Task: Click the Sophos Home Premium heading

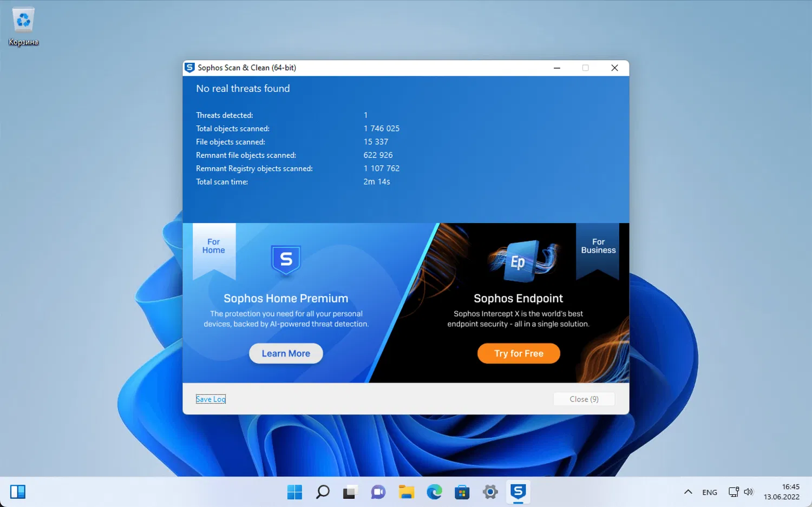Action: [286, 298]
